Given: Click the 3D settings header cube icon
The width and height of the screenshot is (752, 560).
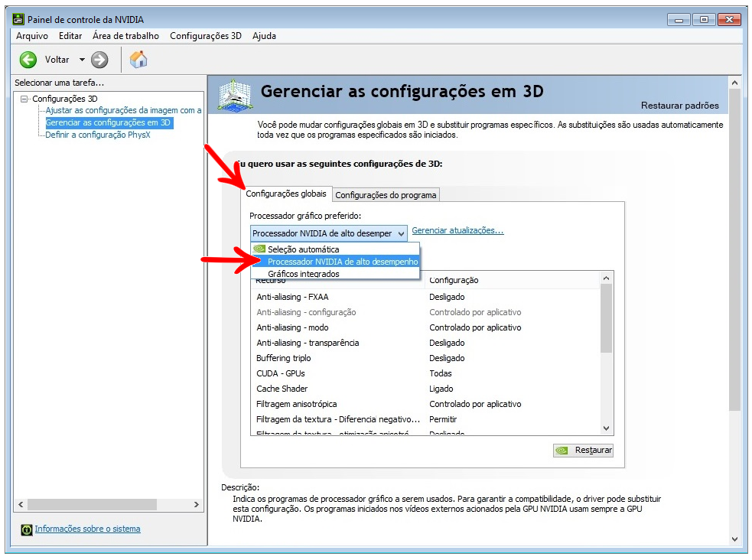Looking at the screenshot, I should click(235, 95).
